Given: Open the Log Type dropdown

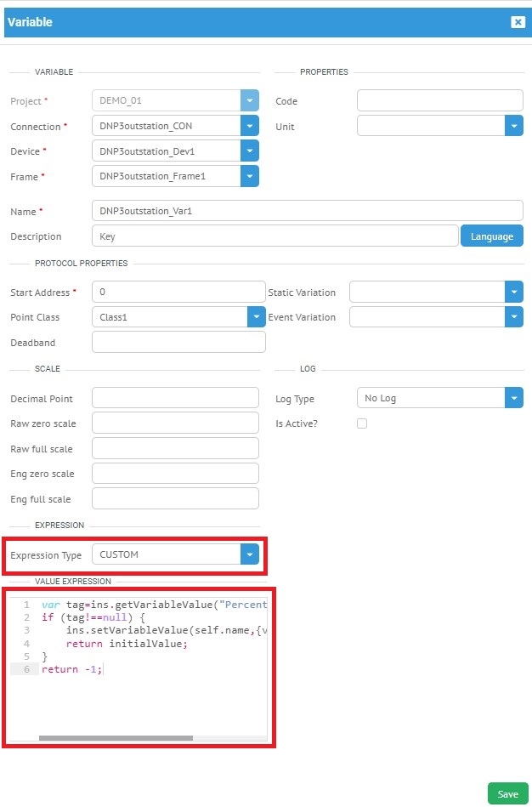Looking at the screenshot, I should tap(513, 398).
